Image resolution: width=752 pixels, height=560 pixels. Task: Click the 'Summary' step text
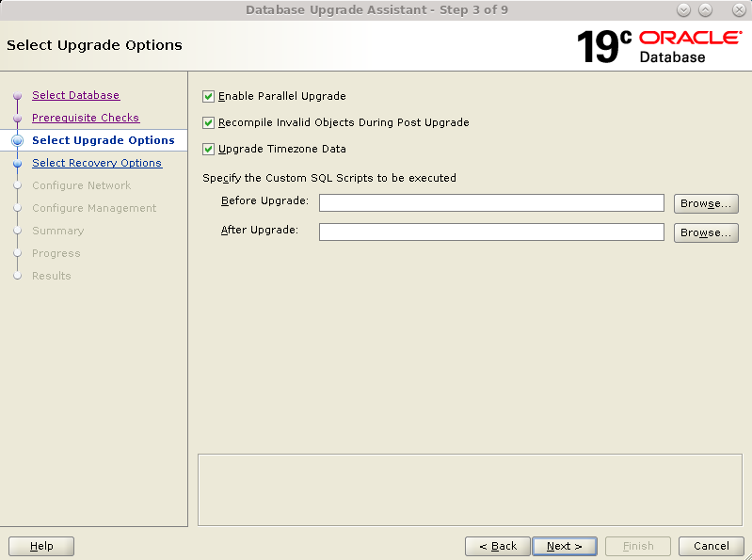[x=58, y=231]
